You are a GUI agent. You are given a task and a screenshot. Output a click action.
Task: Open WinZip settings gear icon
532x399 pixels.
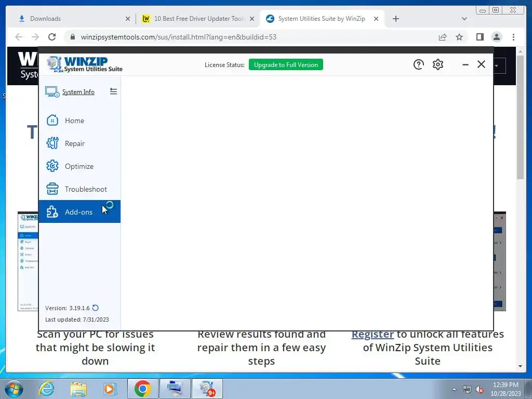pyautogui.click(x=437, y=64)
